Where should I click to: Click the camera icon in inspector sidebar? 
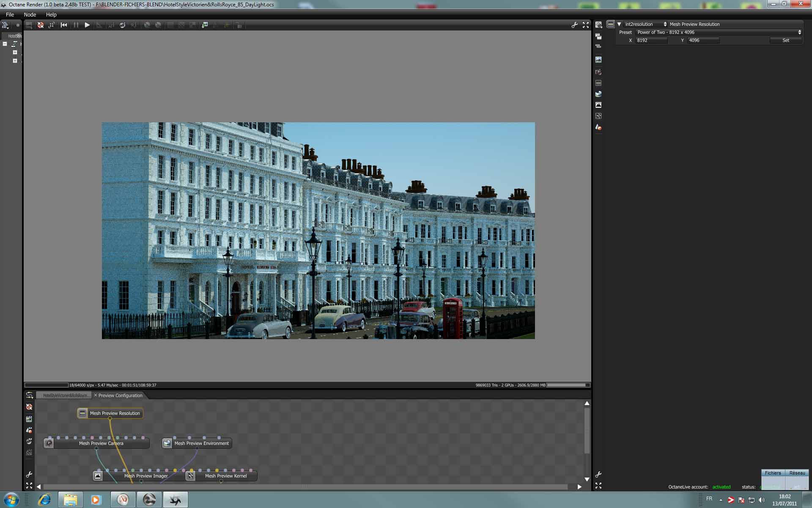pyautogui.click(x=598, y=72)
